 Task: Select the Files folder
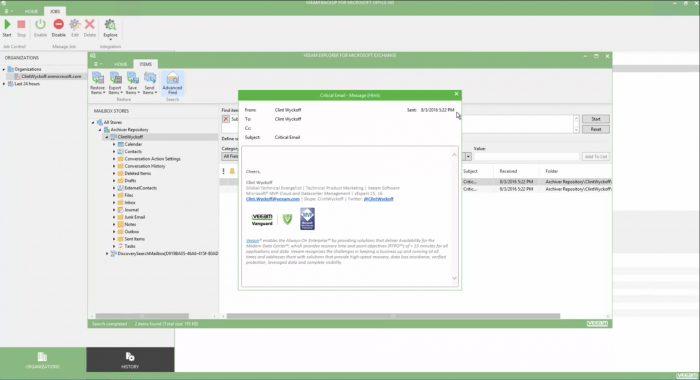[x=129, y=195]
